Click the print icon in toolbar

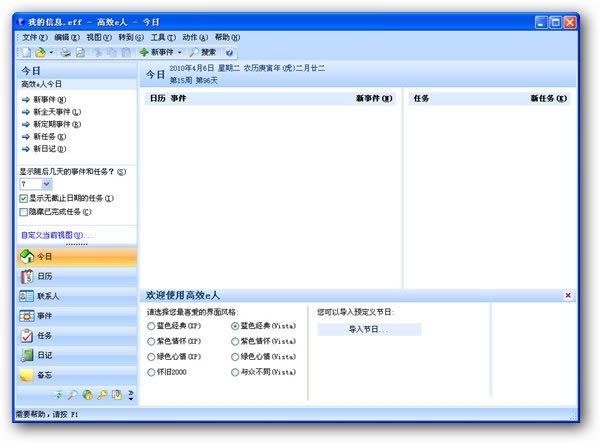pos(66,52)
